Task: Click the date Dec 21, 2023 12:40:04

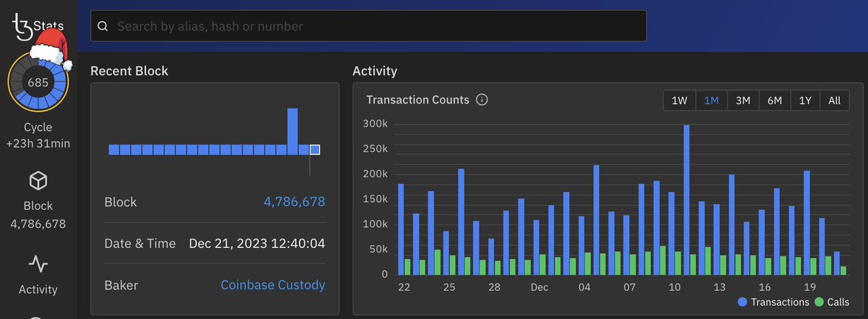Action: tap(257, 243)
